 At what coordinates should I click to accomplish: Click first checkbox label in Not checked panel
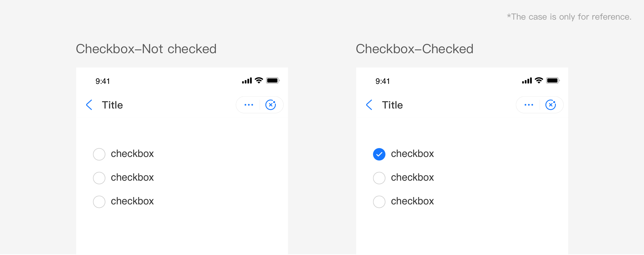pyautogui.click(x=132, y=154)
